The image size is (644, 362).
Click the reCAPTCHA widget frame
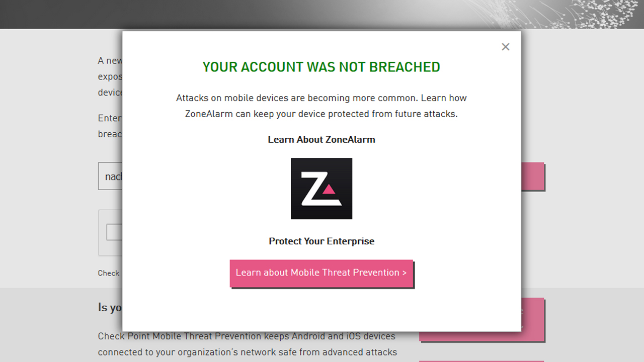click(110, 233)
